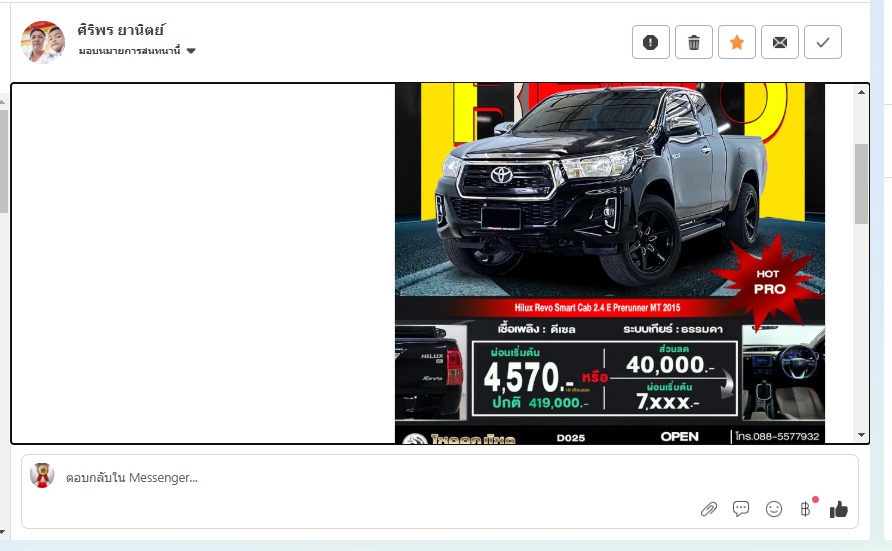Screen dimensions: 892x551
Task: Open the emoji picker
Action: tap(774, 509)
